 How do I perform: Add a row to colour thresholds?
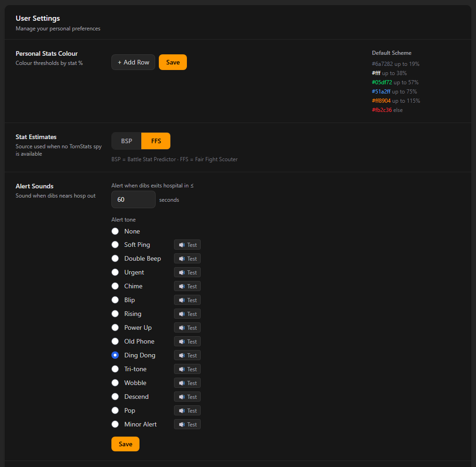coord(133,62)
